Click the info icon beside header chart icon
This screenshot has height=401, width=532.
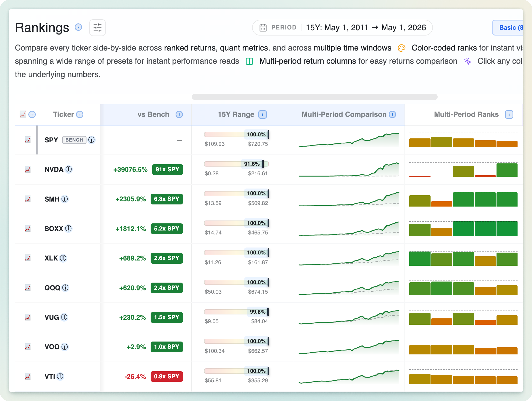[x=32, y=114]
